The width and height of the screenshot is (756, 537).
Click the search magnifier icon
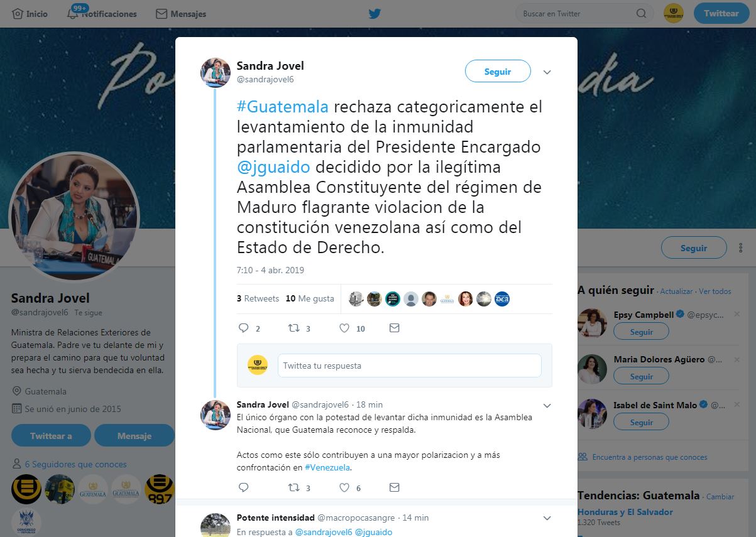[641, 13]
